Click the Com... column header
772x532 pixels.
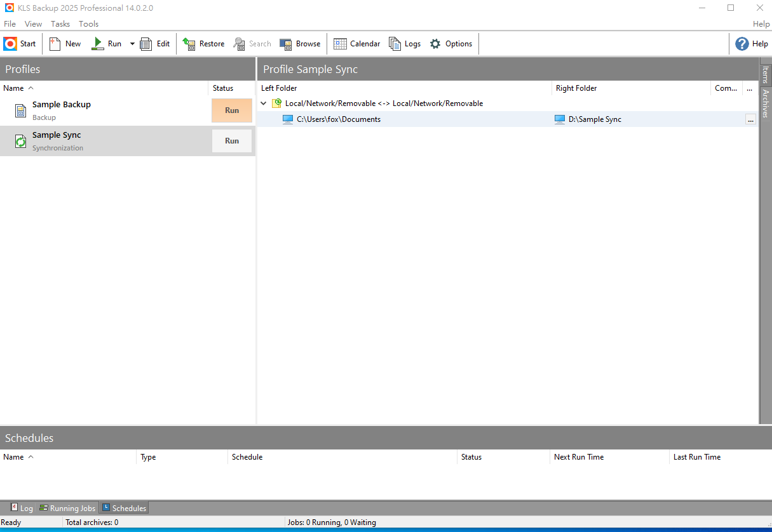726,88
